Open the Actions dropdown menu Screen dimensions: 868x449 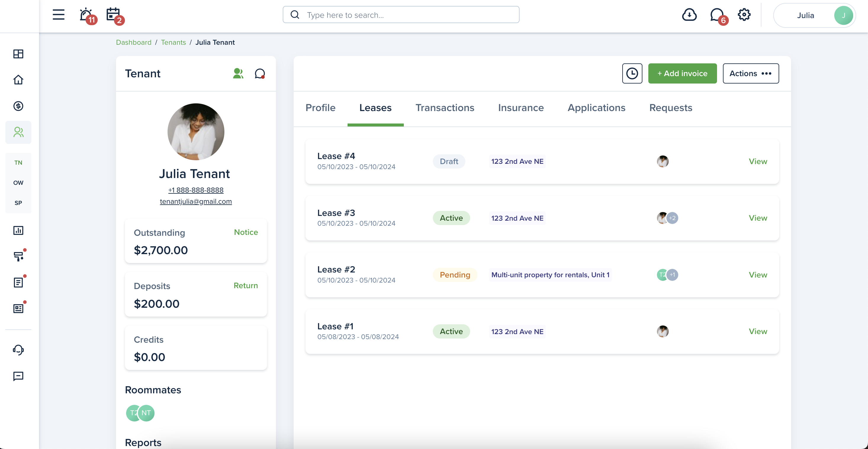point(751,73)
